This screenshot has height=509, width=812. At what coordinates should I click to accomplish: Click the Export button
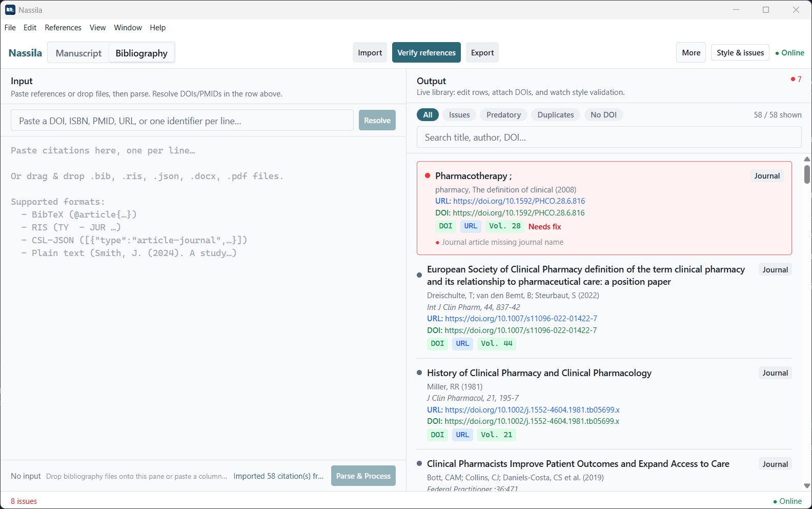tap(482, 52)
